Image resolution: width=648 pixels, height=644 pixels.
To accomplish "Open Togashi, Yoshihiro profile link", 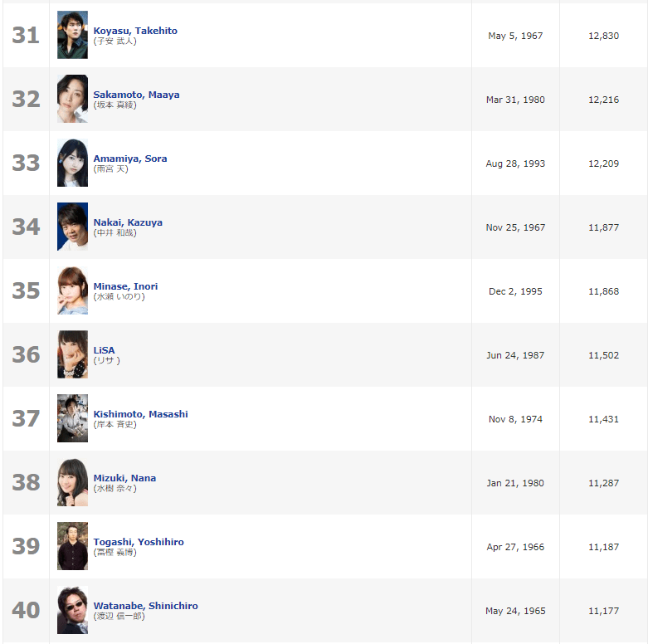I will (139, 542).
